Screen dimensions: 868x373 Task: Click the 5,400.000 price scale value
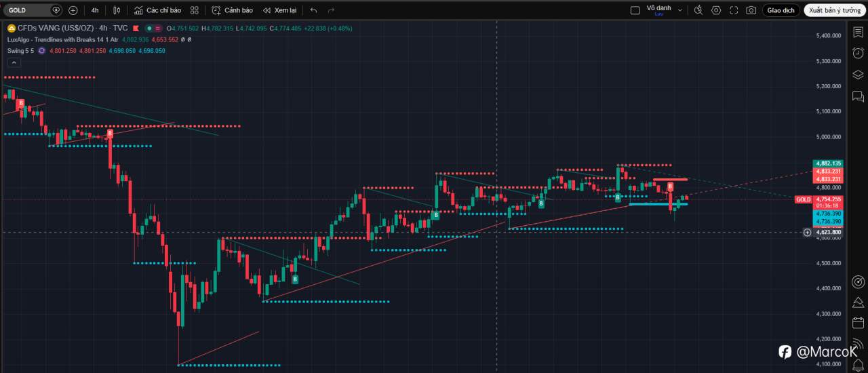click(828, 35)
